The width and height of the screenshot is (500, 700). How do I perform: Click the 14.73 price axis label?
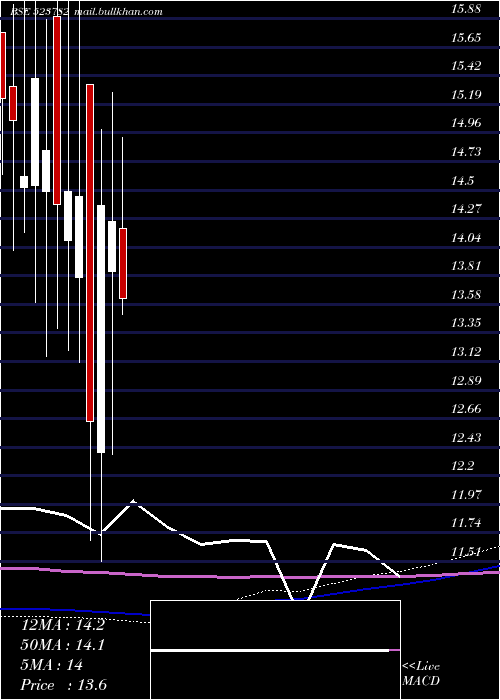[x=466, y=152]
